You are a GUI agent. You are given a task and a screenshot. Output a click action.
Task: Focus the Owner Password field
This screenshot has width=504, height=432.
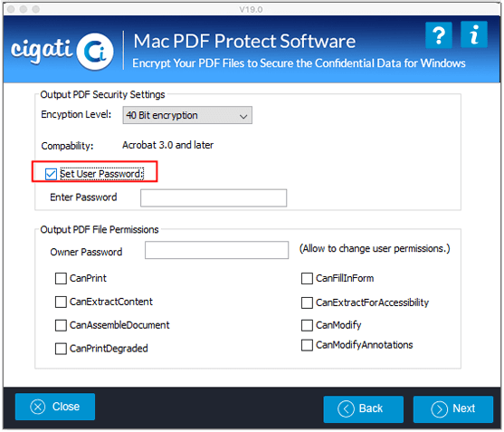coord(217,251)
